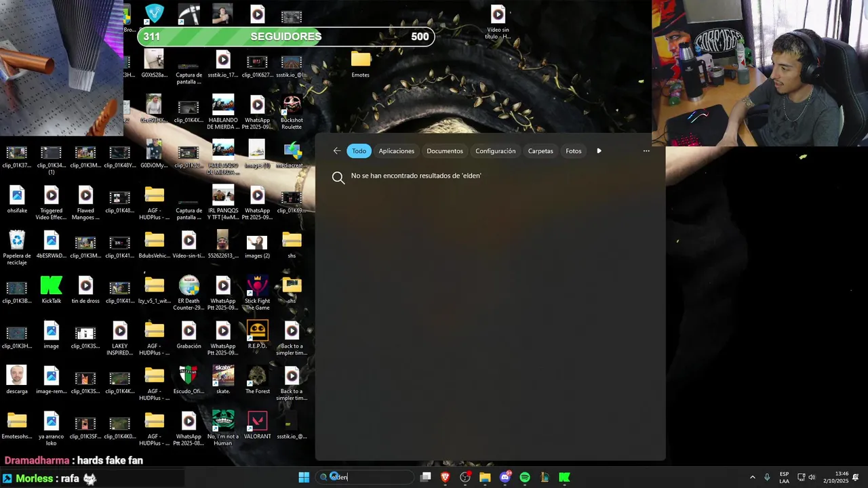Select No, I'm not a Human shortcut
868x488 pixels.
[223, 428]
